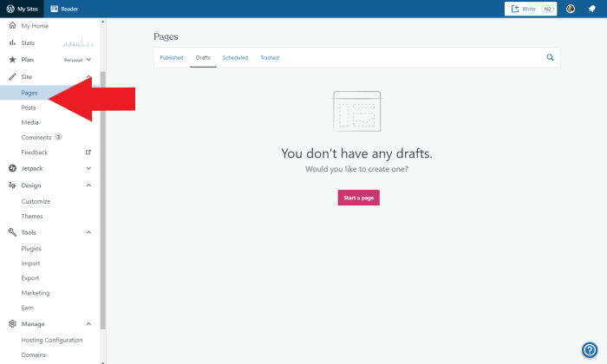
Task: Click the Start a page button
Action: [358, 198]
